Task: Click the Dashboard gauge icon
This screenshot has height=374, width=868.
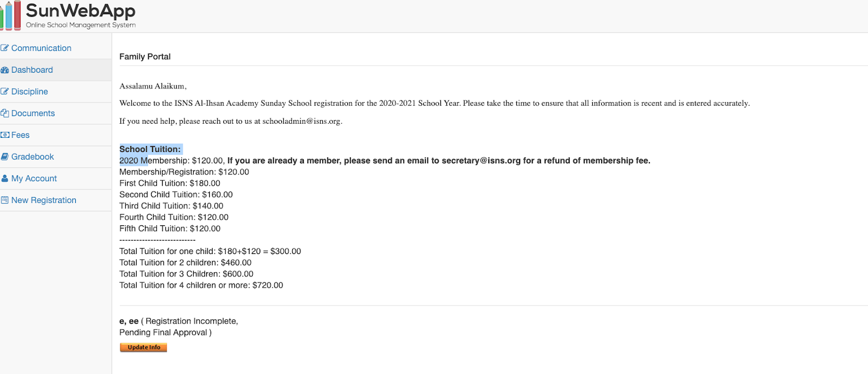Action: tap(4, 70)
